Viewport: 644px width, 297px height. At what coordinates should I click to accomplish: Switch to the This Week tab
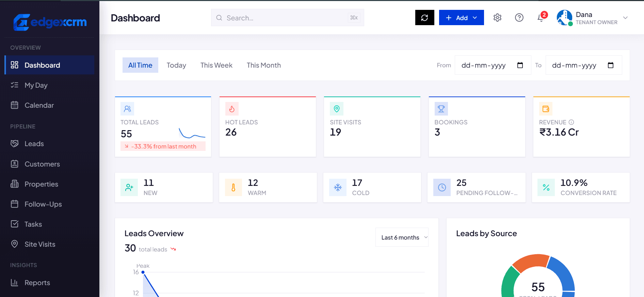point(216,65)
